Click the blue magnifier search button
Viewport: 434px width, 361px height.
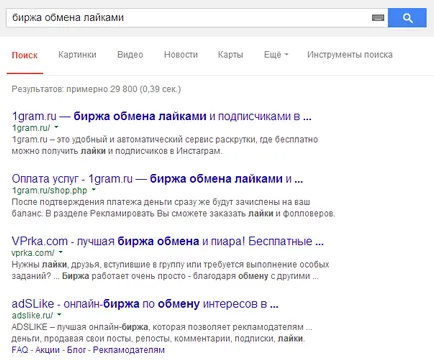click(x=407, y=18)
